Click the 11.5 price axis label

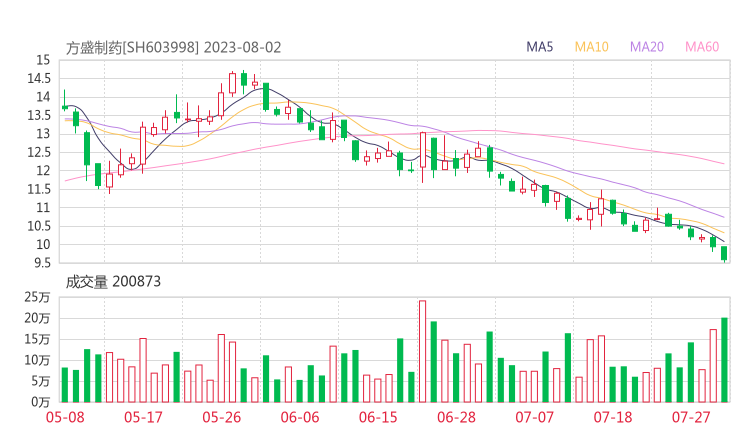click(38, 189)
